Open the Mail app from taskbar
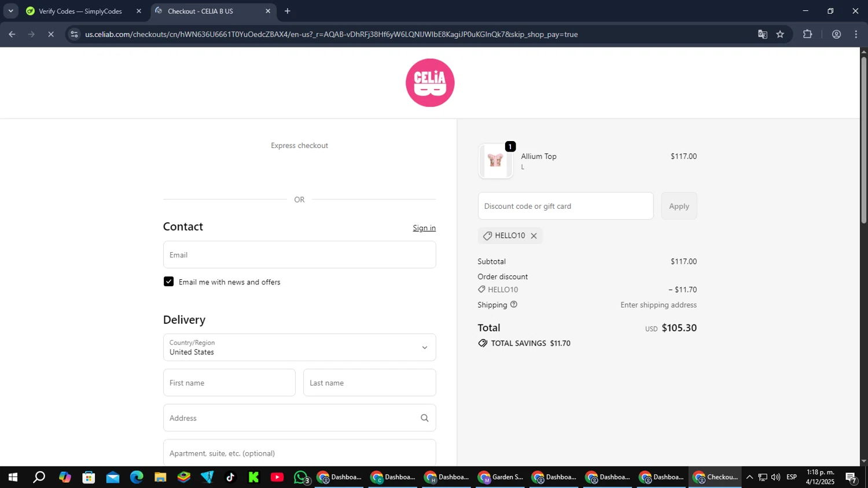The width and height of the screenshot is (868, 488). coord(112,477)
